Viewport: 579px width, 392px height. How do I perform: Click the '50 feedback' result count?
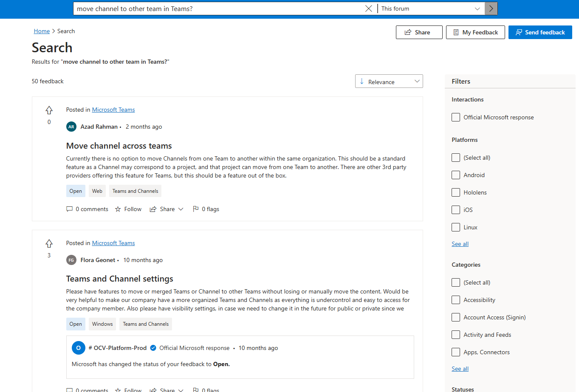[48, 81]
